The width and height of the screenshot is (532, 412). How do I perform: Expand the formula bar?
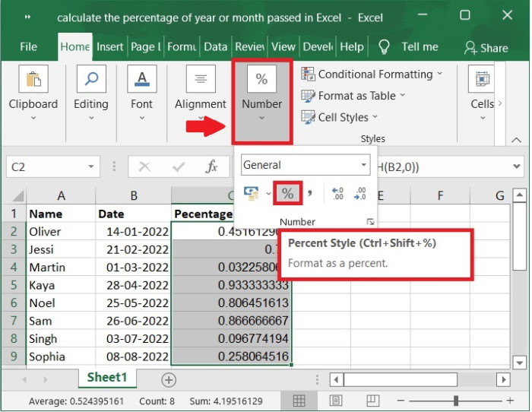(517, 166)
